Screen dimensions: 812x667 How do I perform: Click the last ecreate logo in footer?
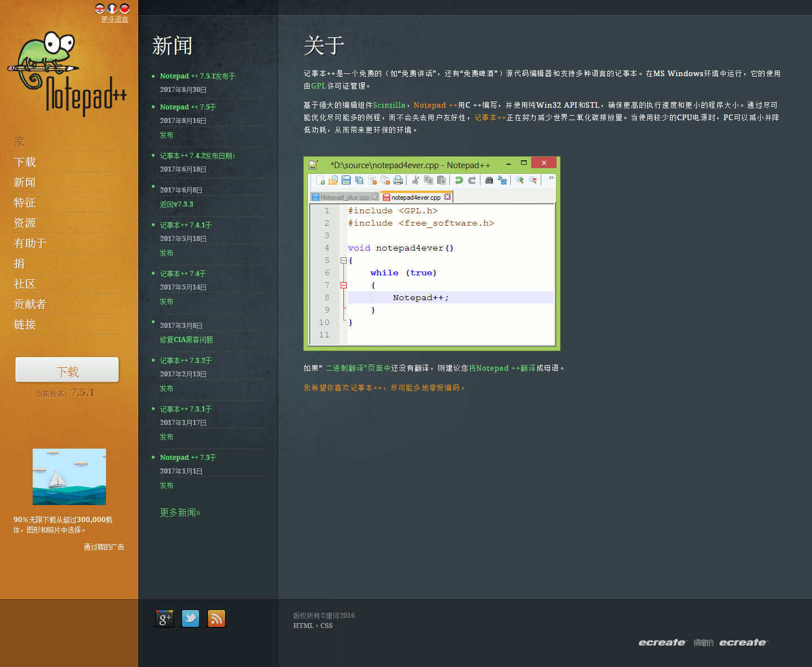click(743, 642)
